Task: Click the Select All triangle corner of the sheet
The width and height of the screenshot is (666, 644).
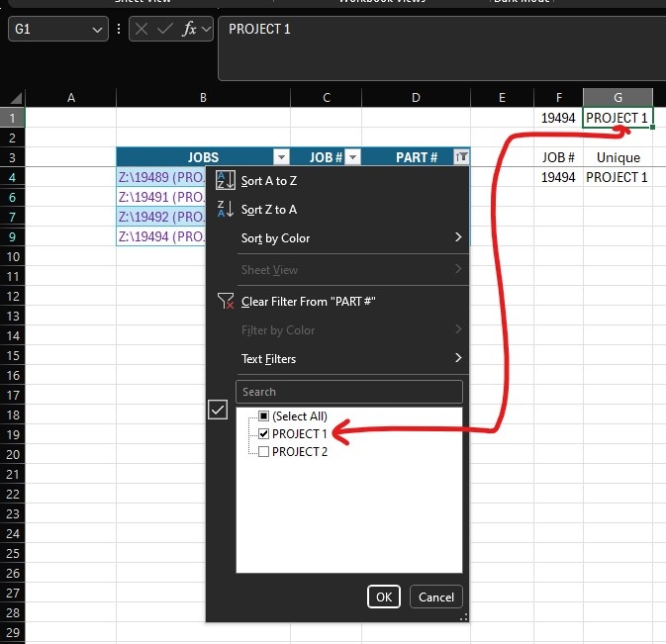Action: pos(15,99)
